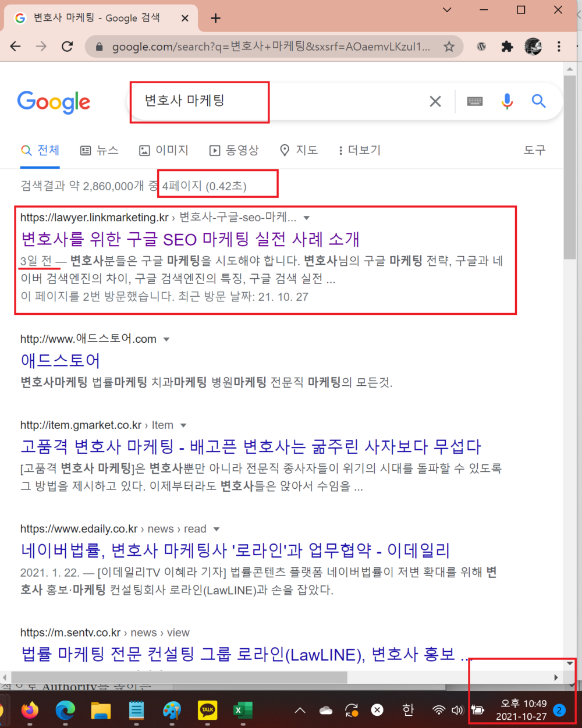Bookmark this page with the star icon
This screenshot has height=728, width=582.
tap(449, 47)
